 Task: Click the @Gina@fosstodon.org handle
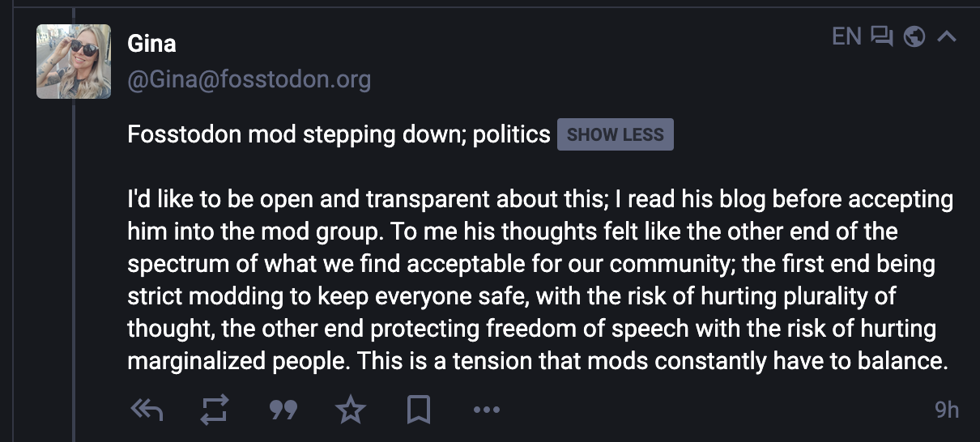(249, 80)
